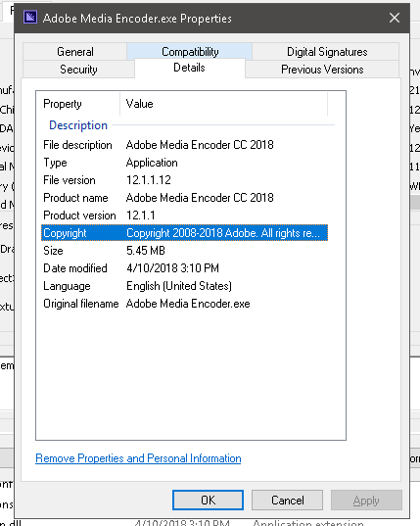Select the highlighted Copyright row
Viewport: 420px width, 526px height.
click(184, 233)
